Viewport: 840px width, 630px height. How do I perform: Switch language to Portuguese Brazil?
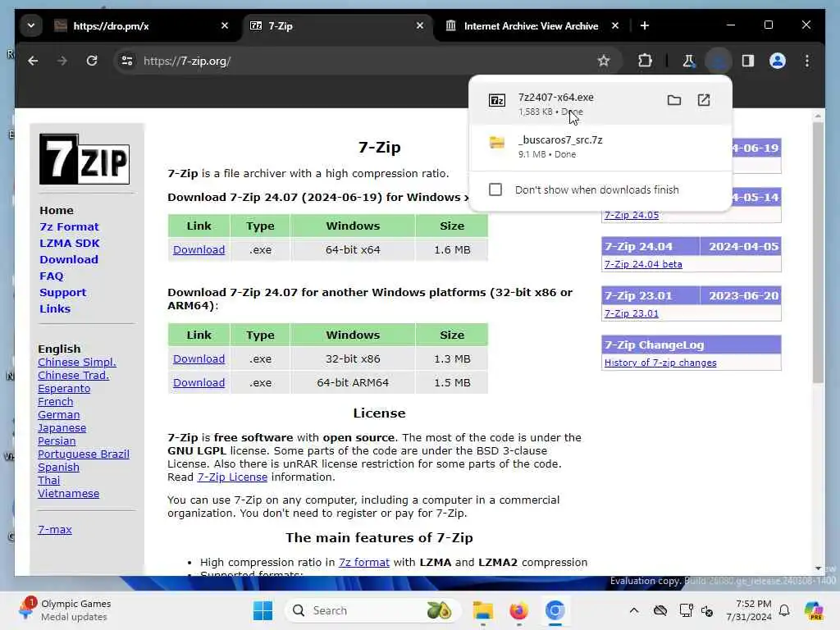tap(83, 454)
